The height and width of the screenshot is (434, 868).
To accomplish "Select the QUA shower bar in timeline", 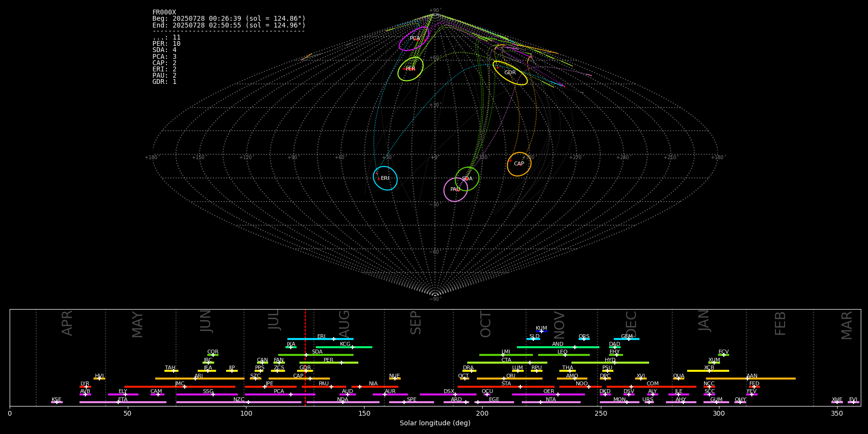I will [x=678, y=379].
